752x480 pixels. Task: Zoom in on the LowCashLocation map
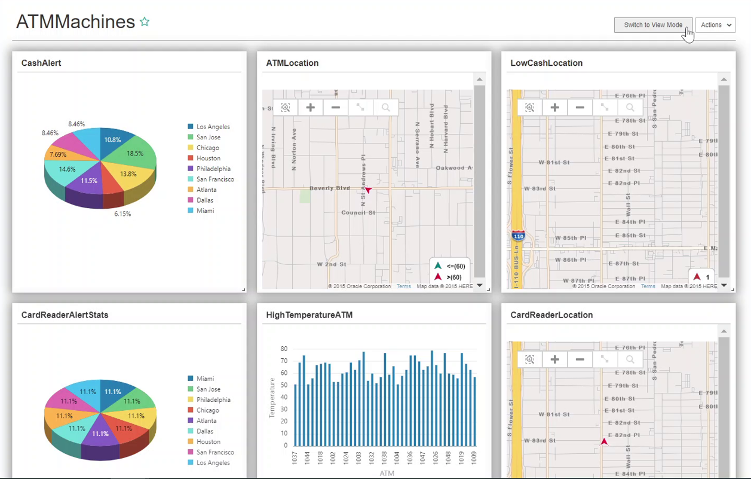(554, 107)
